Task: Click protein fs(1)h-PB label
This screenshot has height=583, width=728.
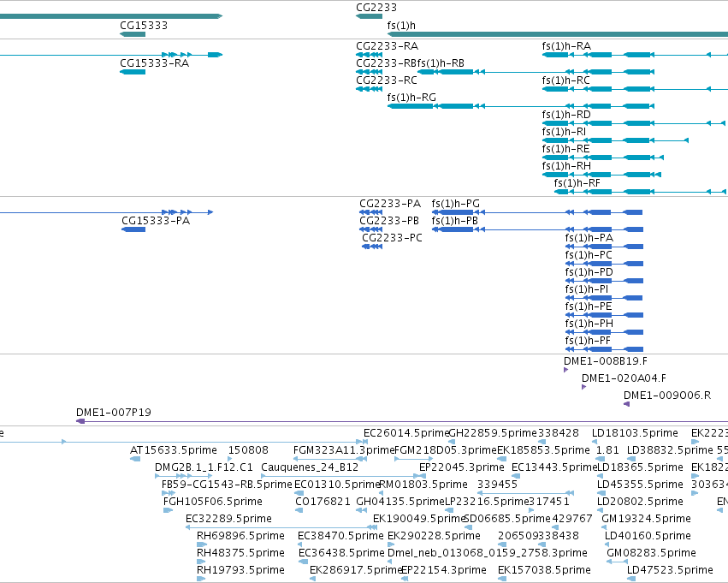Action: 454,221
